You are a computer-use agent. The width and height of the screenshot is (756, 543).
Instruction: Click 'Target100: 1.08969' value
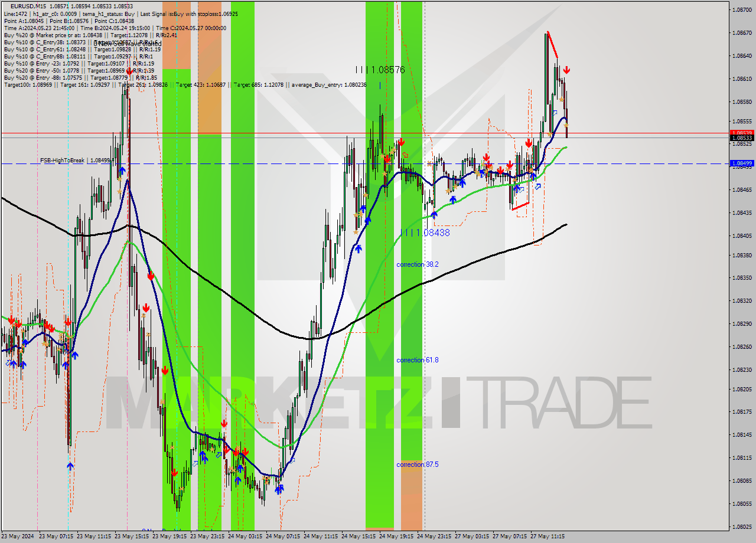coord(28,85)
